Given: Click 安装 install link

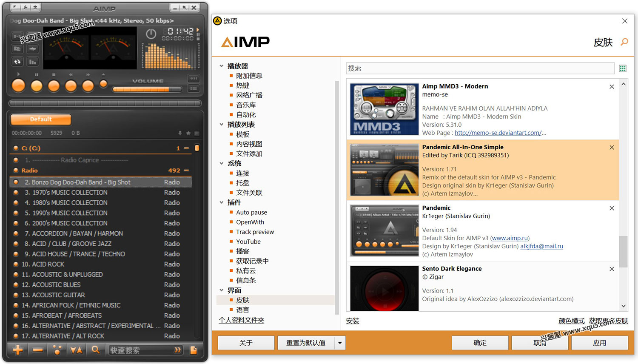Looking at the screenshot, I should (x=353, y=321).
